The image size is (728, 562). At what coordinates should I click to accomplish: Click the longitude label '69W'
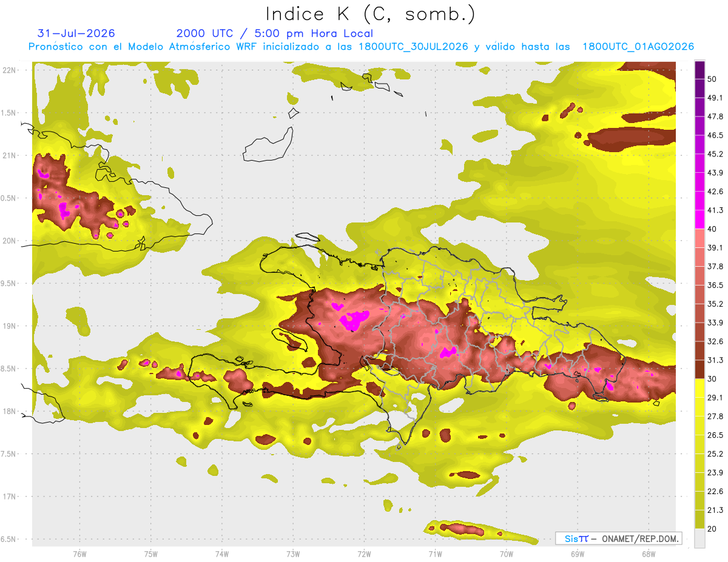577,554
